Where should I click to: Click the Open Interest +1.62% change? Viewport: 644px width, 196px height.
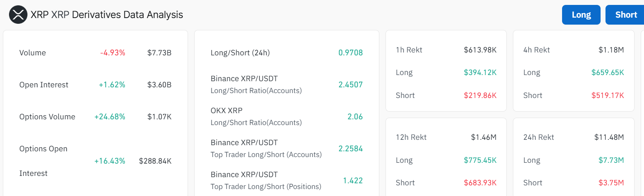click(x=112, y=84)
